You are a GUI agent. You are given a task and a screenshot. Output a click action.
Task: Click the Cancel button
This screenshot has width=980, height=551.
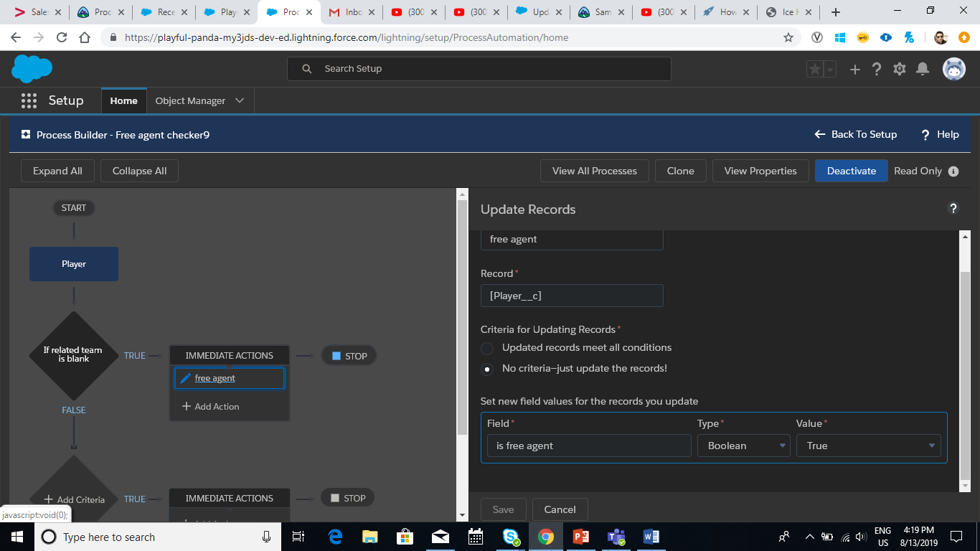(x=560, y=509)
